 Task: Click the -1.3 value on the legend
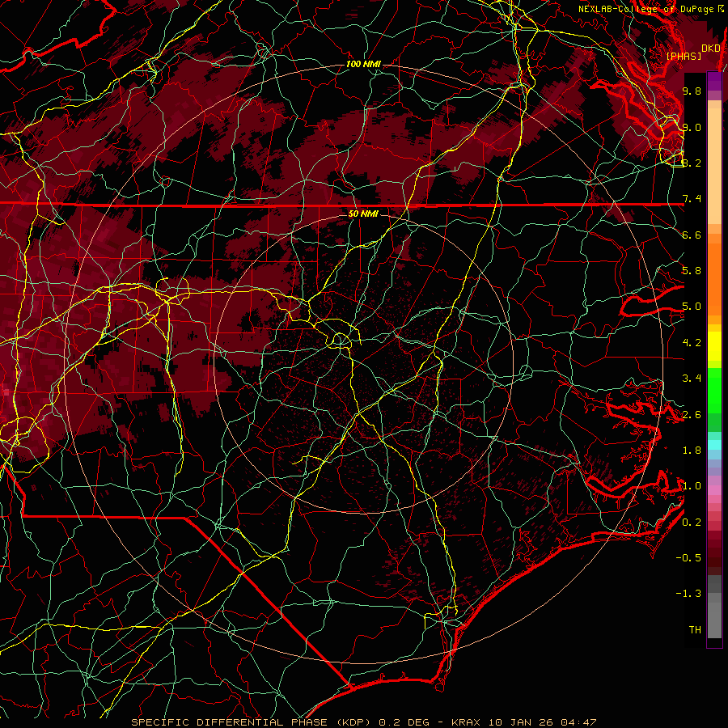tap(688, 594)
